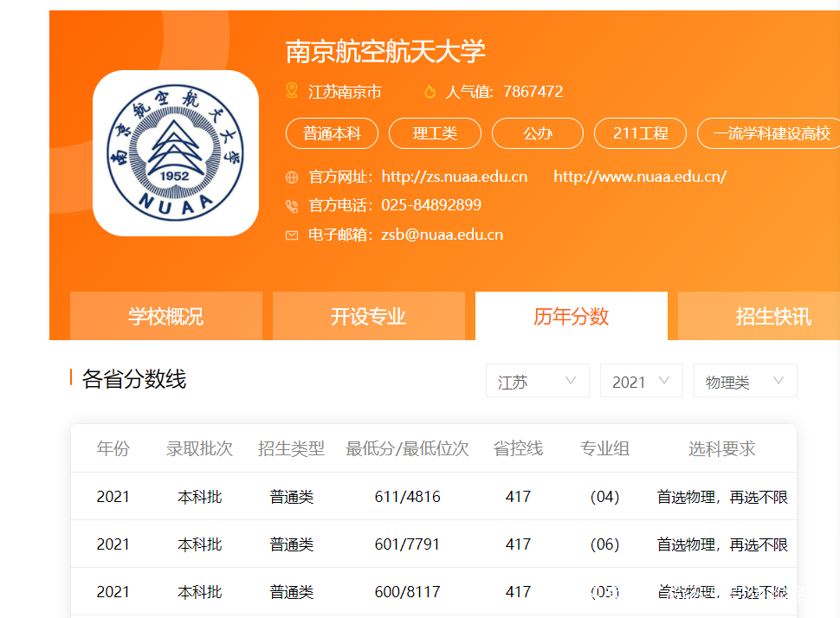
Task: Click the (06) 专业组 cell
Action: [604, 544]
